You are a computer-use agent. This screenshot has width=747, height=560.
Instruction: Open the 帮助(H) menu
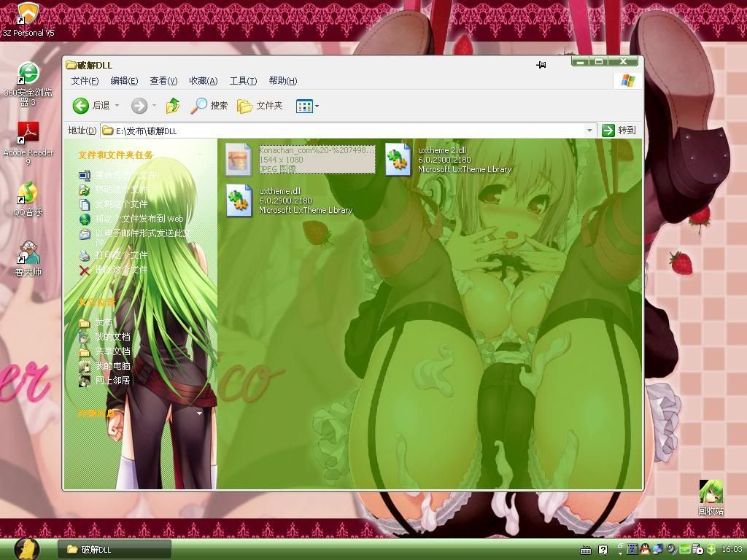point(283,81)
